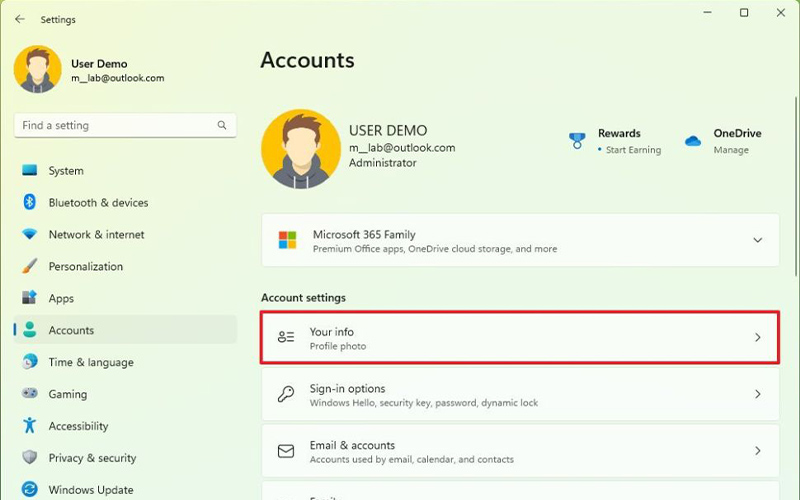The height and width of the screenshot is (500, 800).
Task: Click the Your info contact card icon
Action: [286, 337]
